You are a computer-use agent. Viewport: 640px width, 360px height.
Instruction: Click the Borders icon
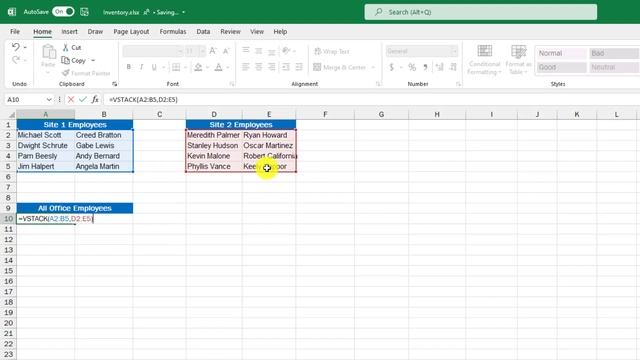176,67
